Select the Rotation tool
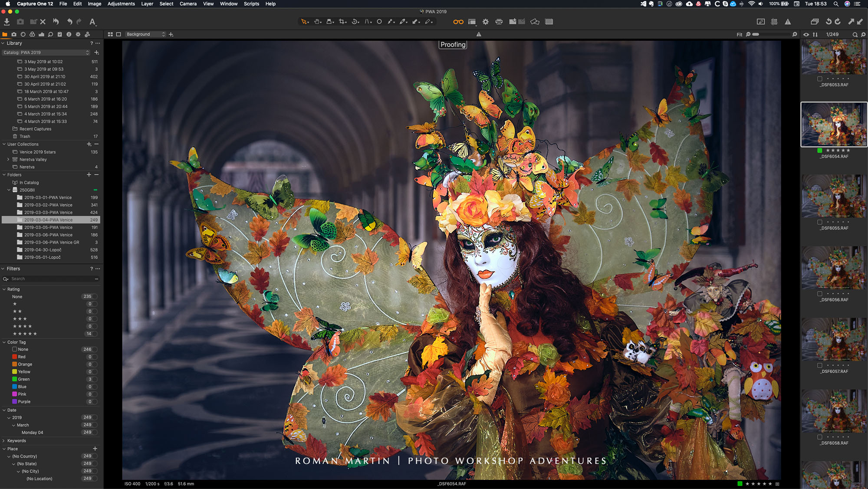 click(x=355, y=21)
